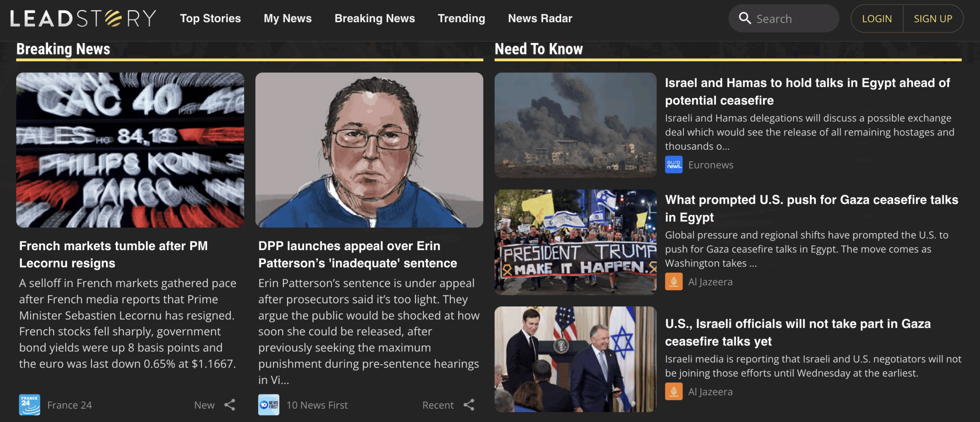Open the Israel and Hamas talks headline

[x=807, y=92]
